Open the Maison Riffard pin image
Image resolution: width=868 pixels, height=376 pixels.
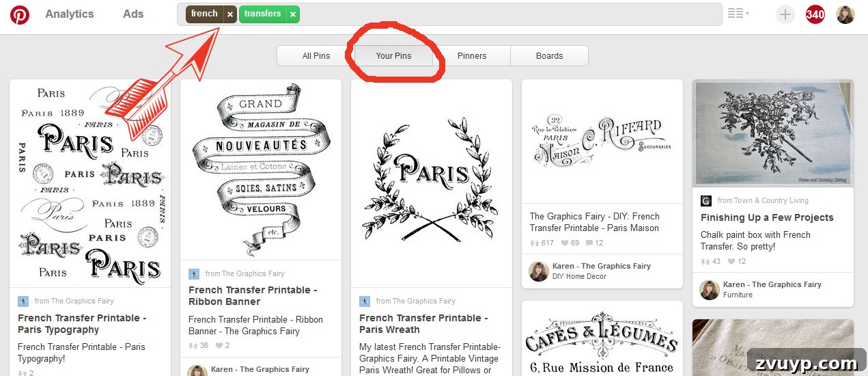pos(602,141)
